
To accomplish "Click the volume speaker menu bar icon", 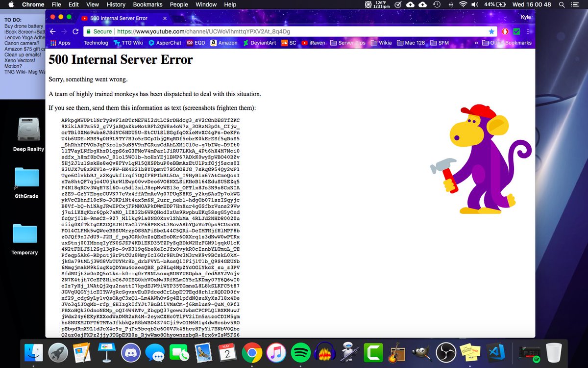I will coord(475,4).
